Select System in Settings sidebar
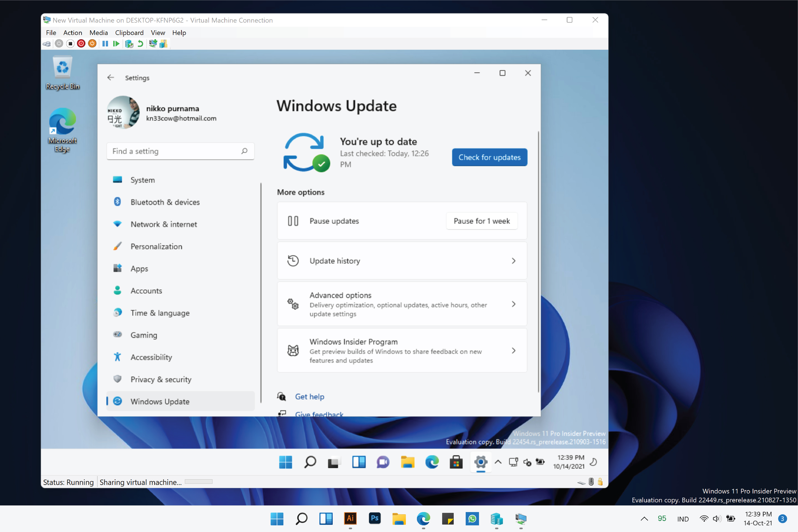Image resolution: width=798 pixels, height=532 pixels. point(180,180)
